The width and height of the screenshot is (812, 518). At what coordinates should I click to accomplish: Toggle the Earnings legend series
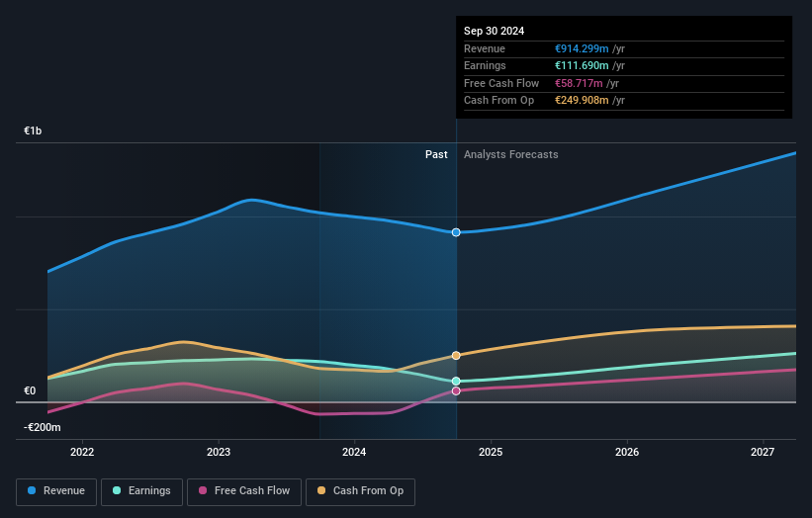(x=141, y=491)
